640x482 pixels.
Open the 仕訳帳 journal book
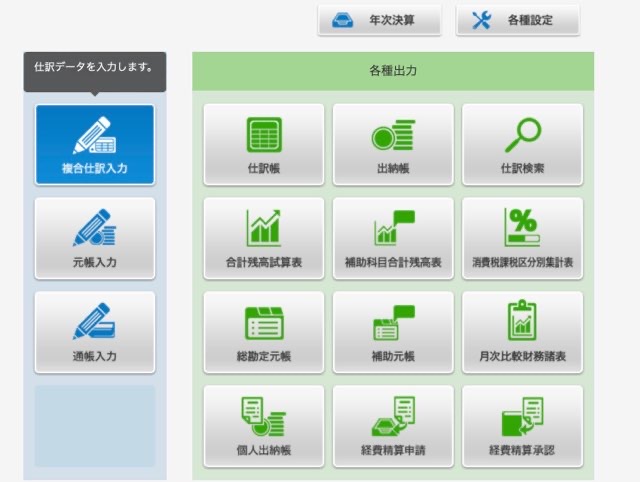coord(264,144)
